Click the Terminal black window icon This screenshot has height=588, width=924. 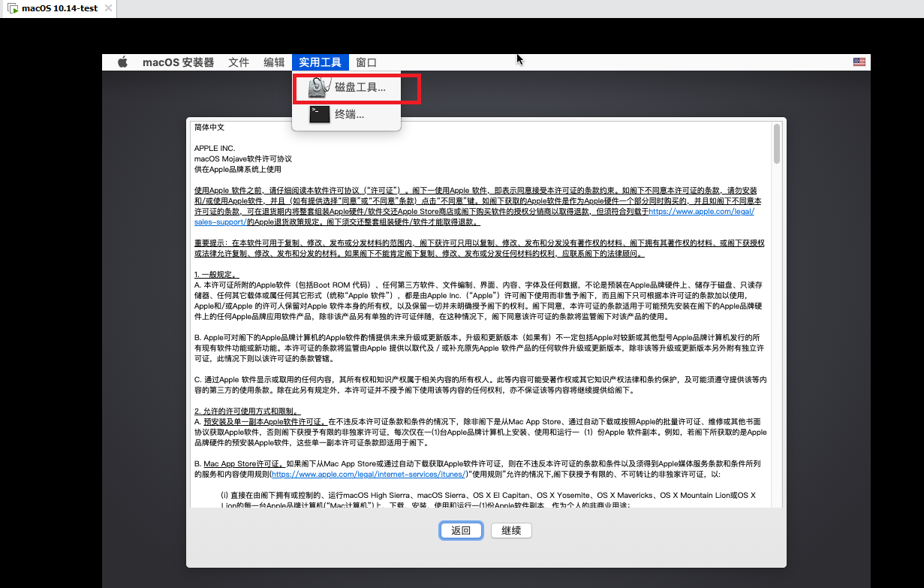tap(319, 114)
